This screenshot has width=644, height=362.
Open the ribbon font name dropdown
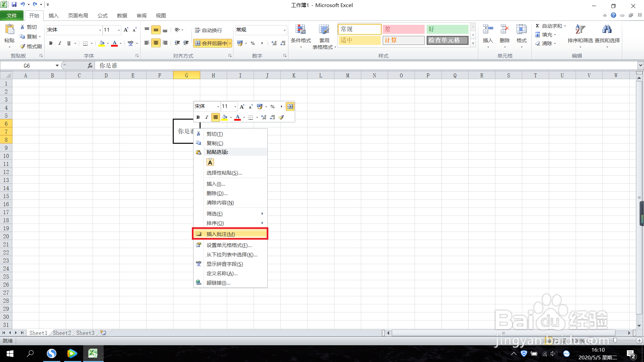100,30
